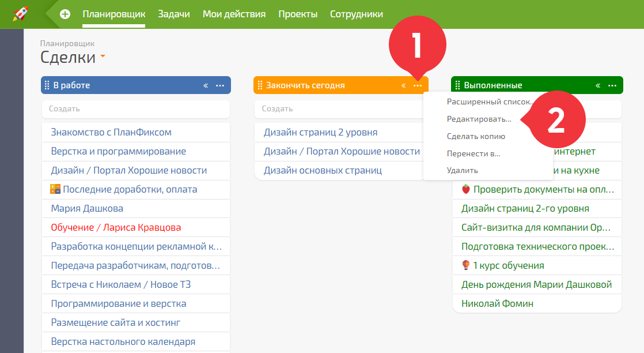Collapse the Выполненные column
644x353 pixels.
pos(598,85)
